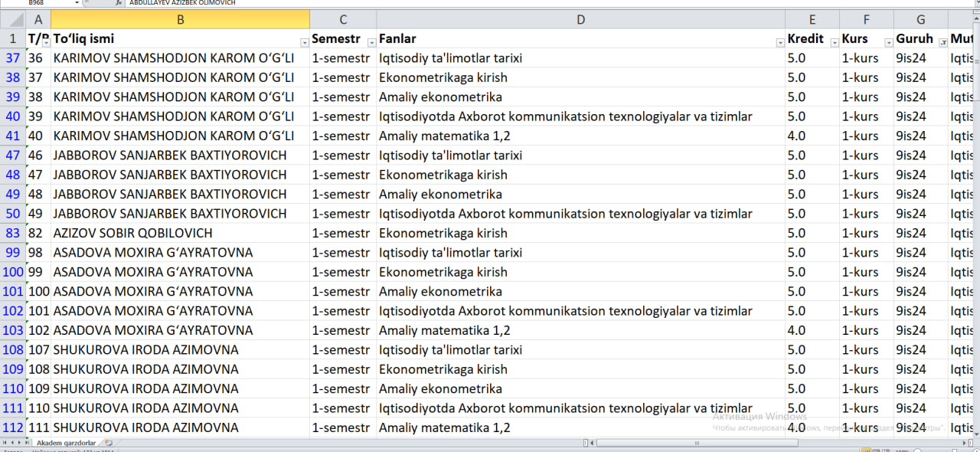The image size is (980, 452).
Task: Select row header 108
Action: [12, 350]
